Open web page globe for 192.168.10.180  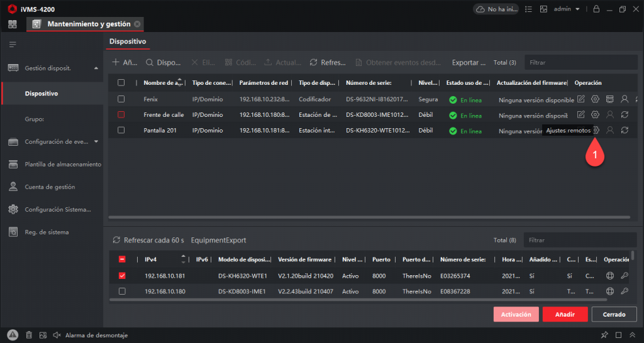pyautogui.click(x=610, y=291)
